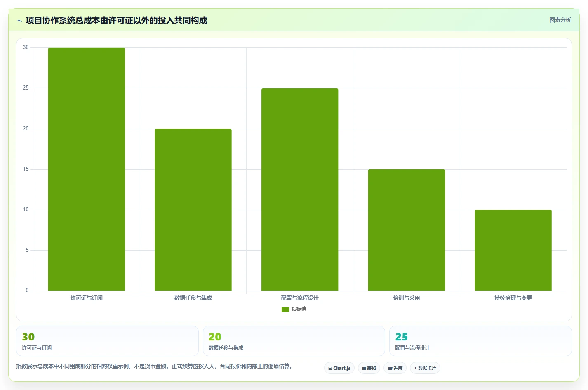Click the 数据迁移与集成 card caption
588x390 pixels.
pyautogui.click(x=226, y=348)
